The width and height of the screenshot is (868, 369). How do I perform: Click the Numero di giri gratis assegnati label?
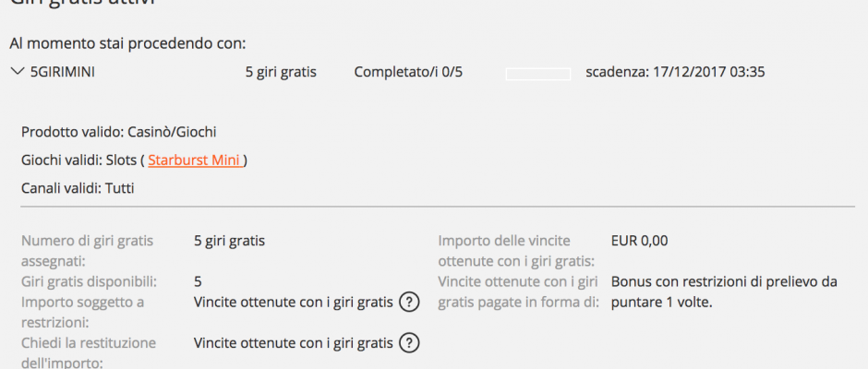[x=90, y=251]
